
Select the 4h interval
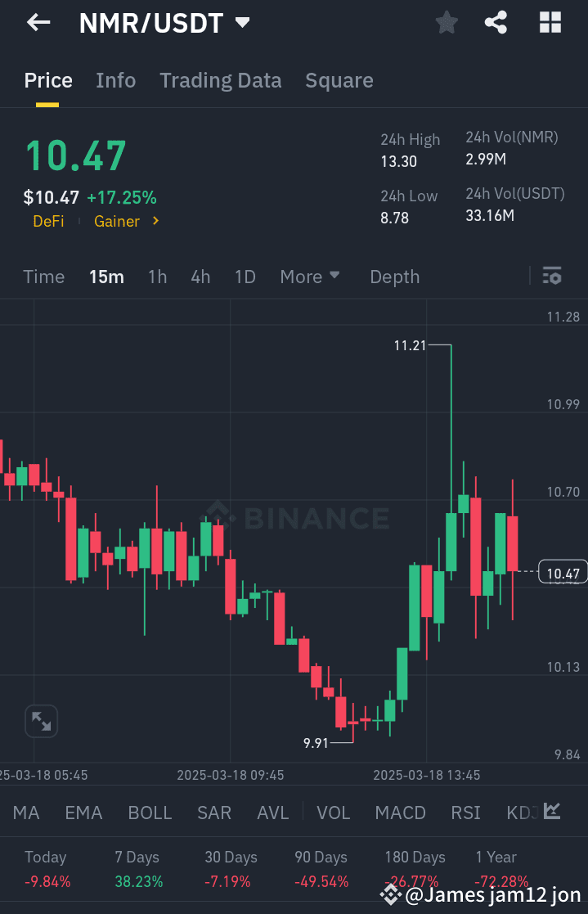point(200,277)
